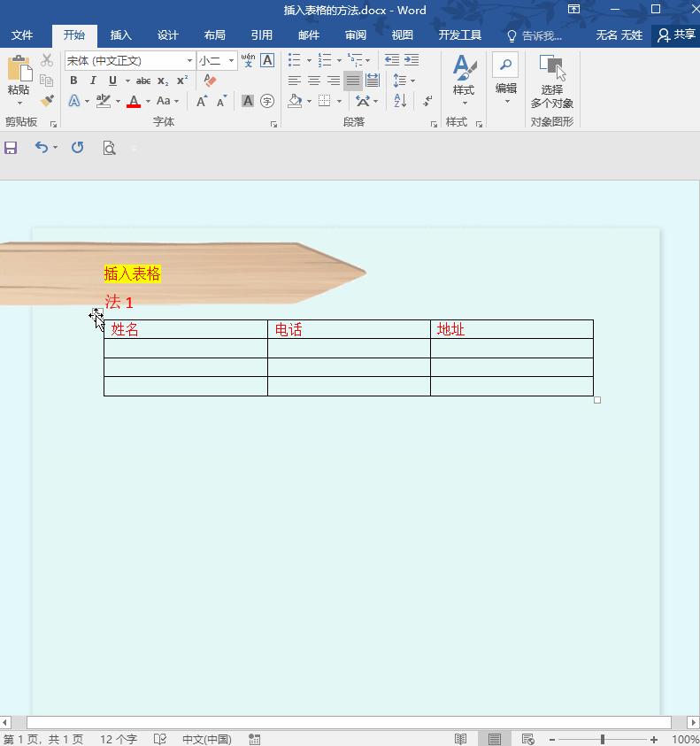Switch to the 引用 References tab
The height and width of the screenshot is (746, 700).
click(262, 35)
